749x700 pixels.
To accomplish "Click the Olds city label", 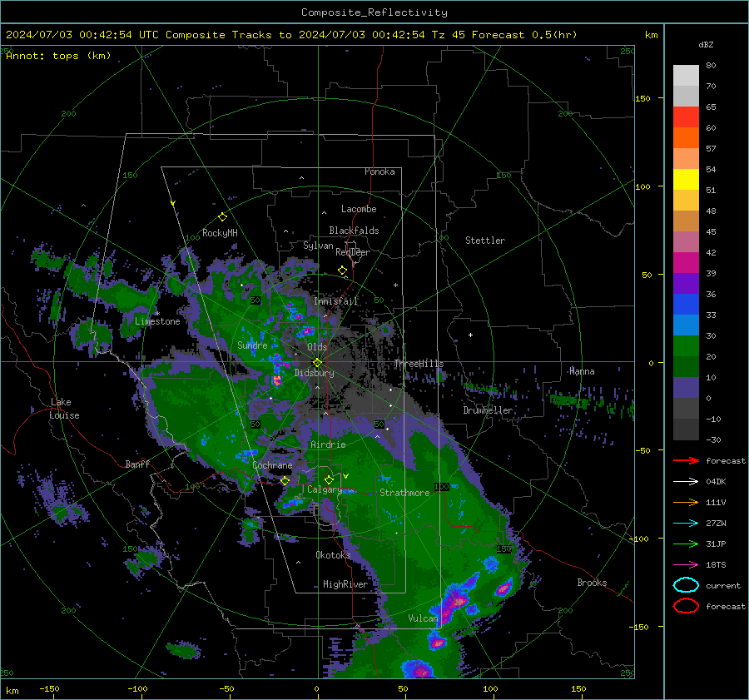I will pos(317,347).
